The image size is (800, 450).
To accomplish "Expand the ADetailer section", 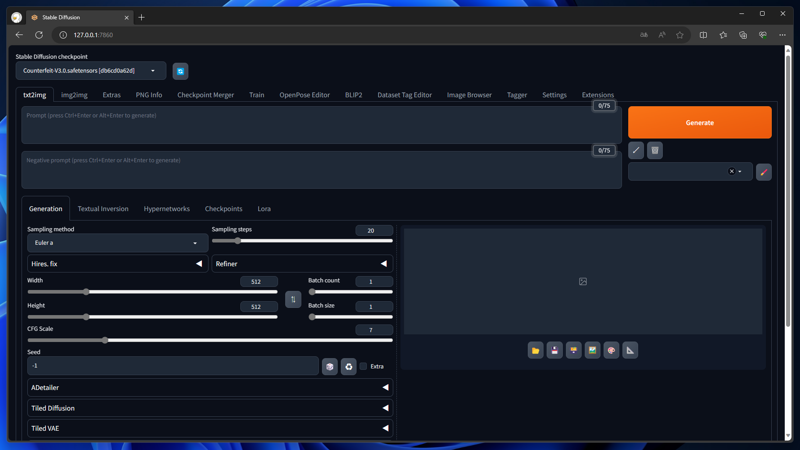I will click(210, 388).
